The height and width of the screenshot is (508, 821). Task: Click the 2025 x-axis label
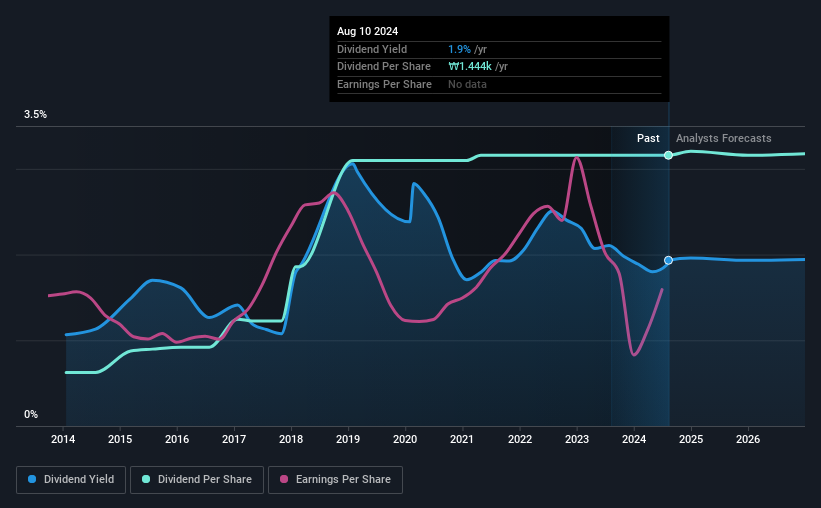(x=691, y=439)
